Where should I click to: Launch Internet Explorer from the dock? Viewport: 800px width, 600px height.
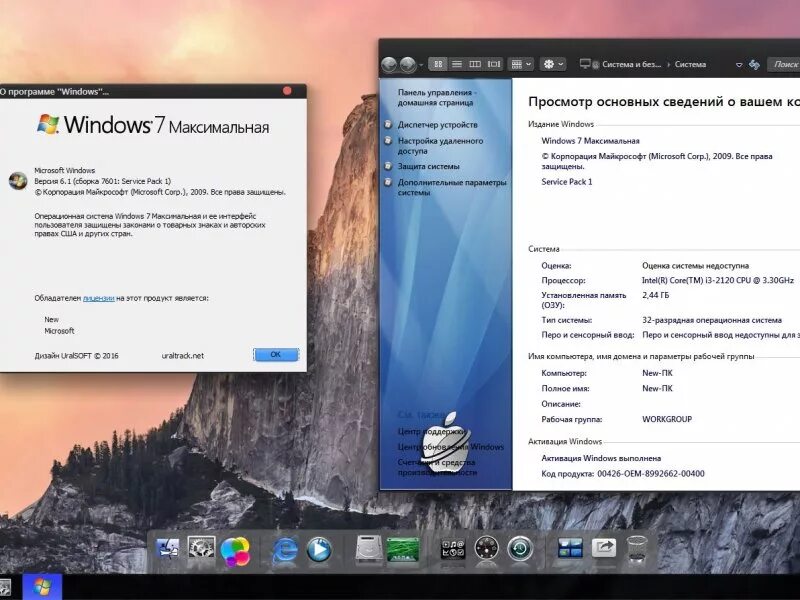[285, 551]
